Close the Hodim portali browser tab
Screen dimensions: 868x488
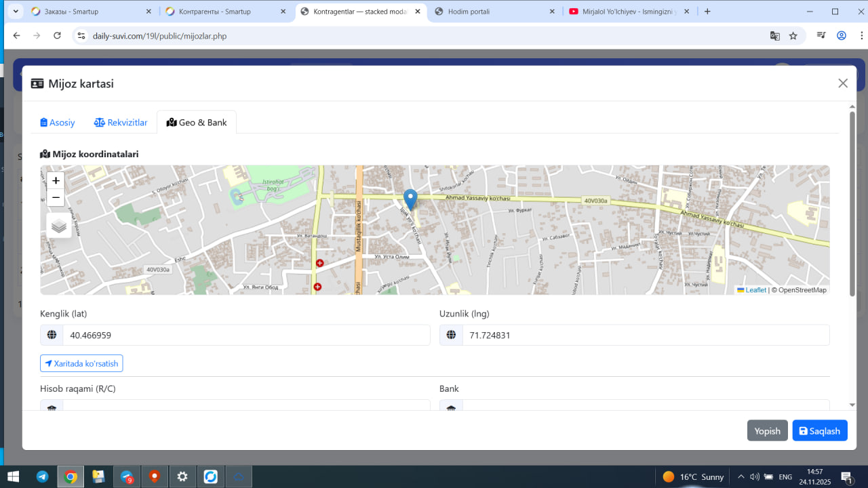(x=551, y=12)
